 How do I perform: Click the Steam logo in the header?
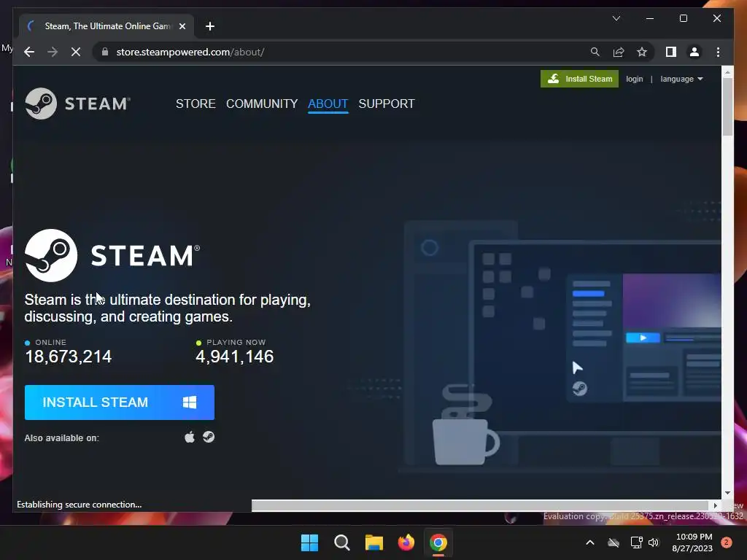[77, 104]
